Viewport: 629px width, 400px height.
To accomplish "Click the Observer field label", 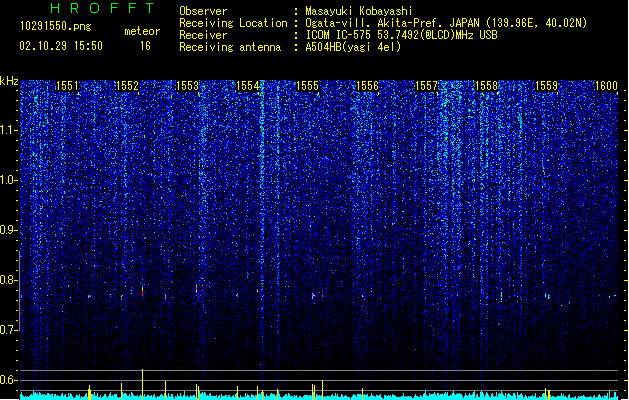I will (x=203, y=11).
